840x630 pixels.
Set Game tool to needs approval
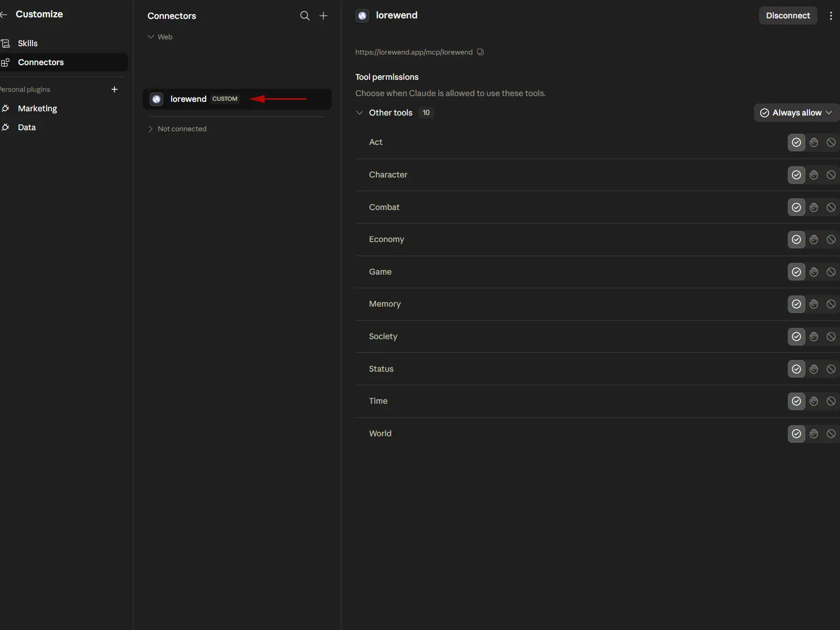coord(814,272)
